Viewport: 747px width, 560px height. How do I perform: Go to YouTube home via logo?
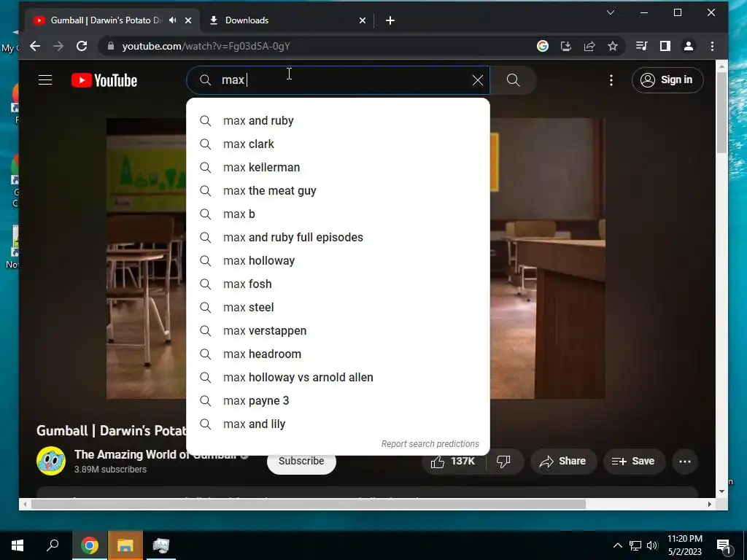coord(104,80)
